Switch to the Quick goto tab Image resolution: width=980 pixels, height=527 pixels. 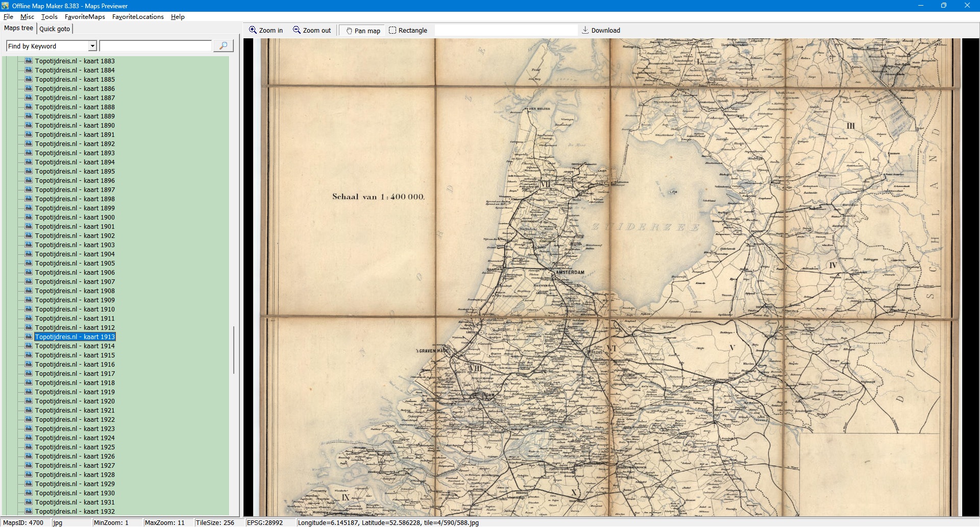[x=55, y=29]
